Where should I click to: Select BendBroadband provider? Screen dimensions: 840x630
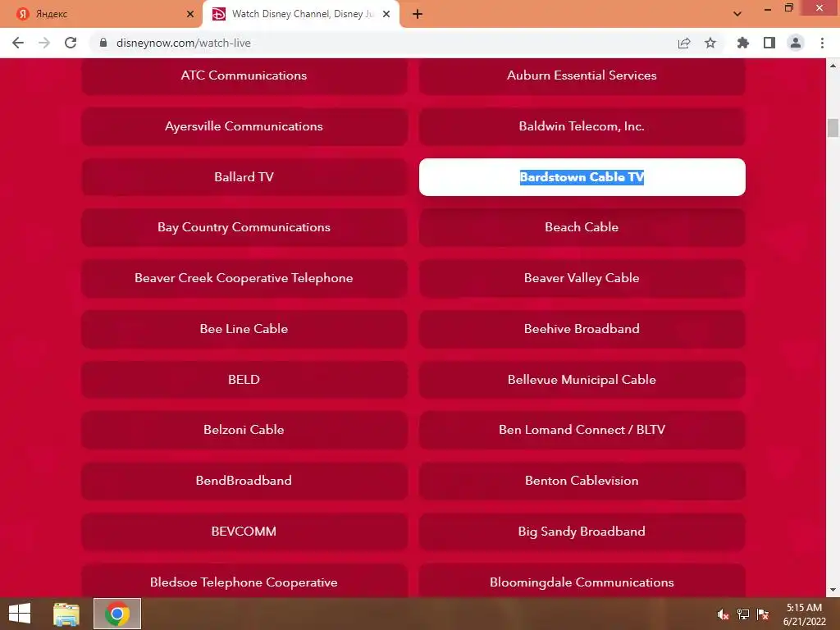(x=244, y=481)
